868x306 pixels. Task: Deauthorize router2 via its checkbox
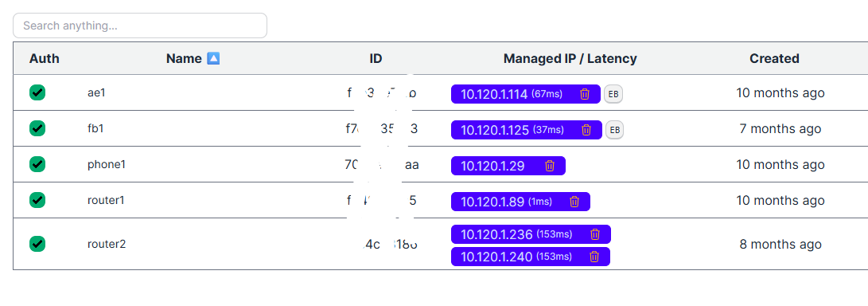(37, 244)
